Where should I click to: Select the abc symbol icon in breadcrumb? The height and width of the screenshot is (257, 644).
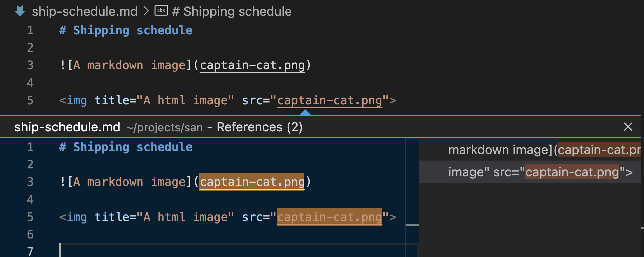coord(161,10)
